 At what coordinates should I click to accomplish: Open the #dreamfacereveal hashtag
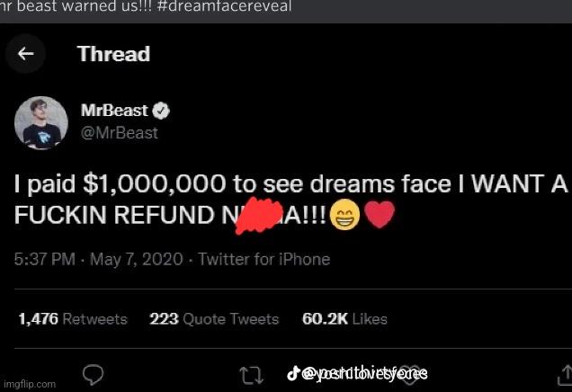pos(180,6)
